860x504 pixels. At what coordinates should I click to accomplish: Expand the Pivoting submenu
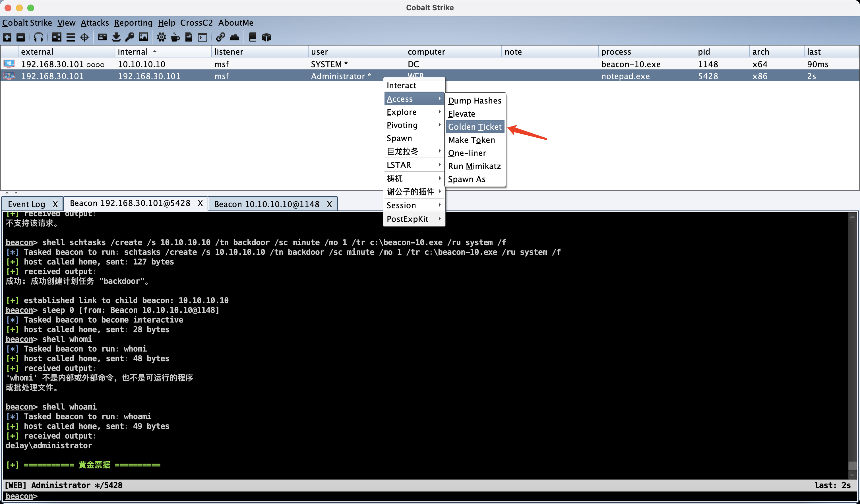click(x=414, y=125)
